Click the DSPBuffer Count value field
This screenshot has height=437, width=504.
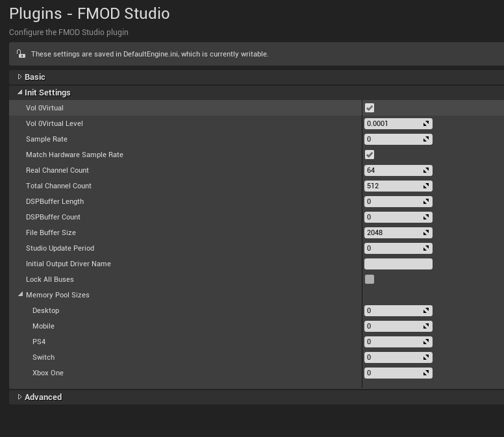tap(398, 217)
